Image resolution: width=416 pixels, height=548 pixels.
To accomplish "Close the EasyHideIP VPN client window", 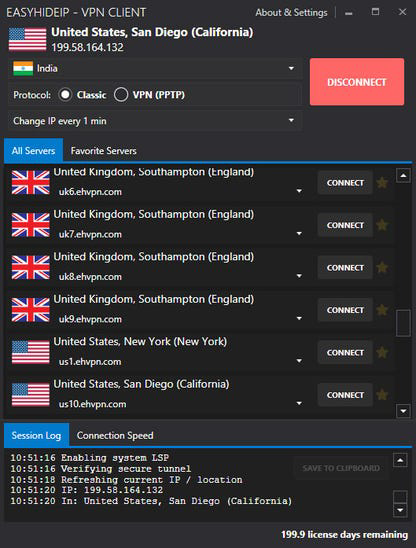I will 402,12.
